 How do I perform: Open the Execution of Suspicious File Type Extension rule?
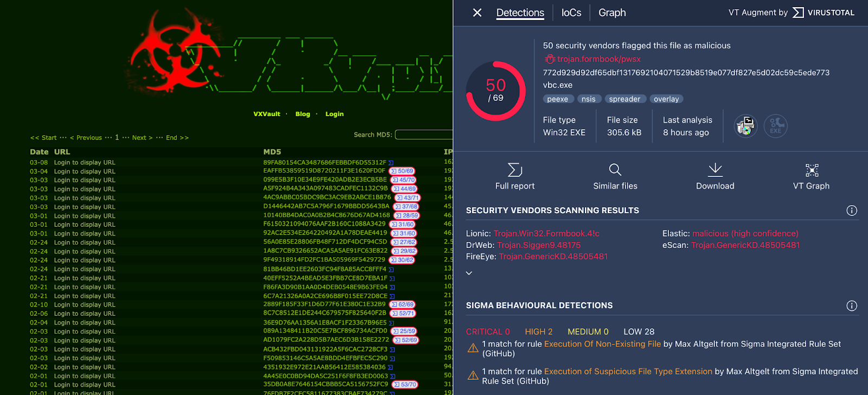point(628,372)
